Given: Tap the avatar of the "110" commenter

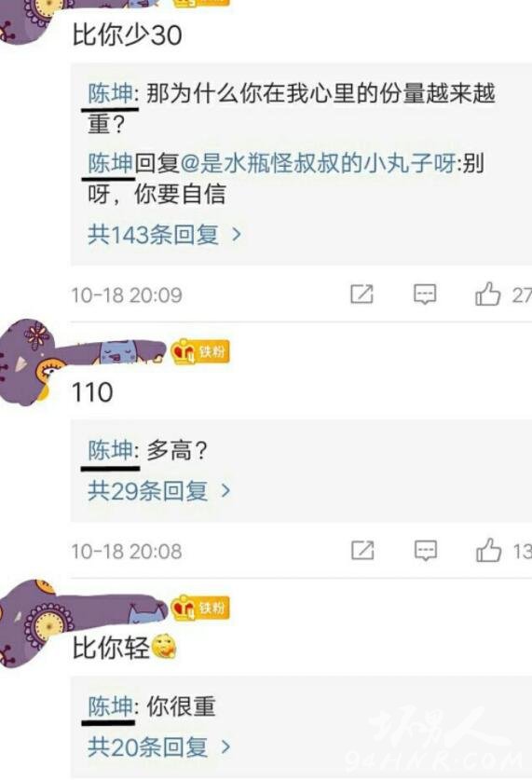Looking at the screenshot, I should pyautogui.click(x=25, y=362).
